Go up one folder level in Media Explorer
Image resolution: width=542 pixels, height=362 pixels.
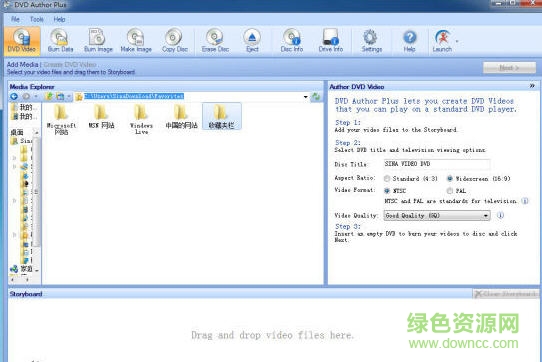pos(49,96)
